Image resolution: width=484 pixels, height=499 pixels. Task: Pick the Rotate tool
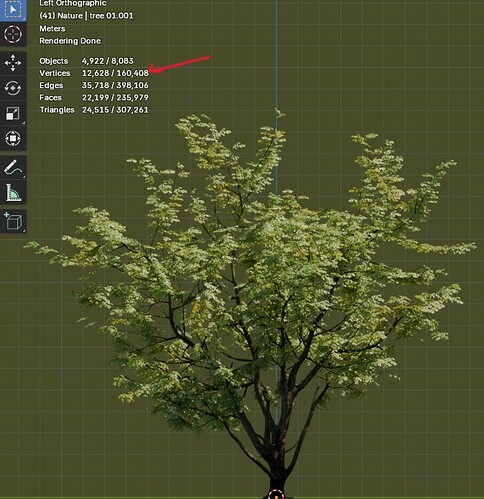click(13, 88)
